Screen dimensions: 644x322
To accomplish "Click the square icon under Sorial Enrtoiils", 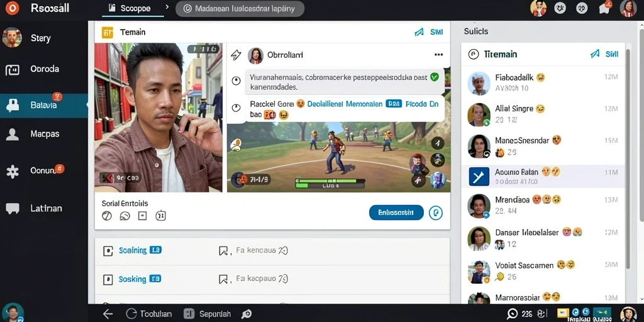I will click(x=142, y=216).
